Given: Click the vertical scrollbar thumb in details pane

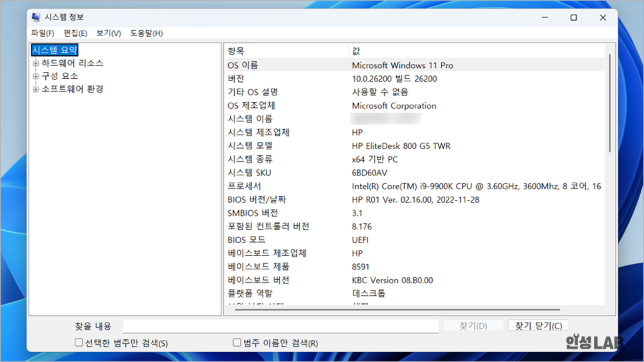Looking at the screenshot, I should point(610,103).
